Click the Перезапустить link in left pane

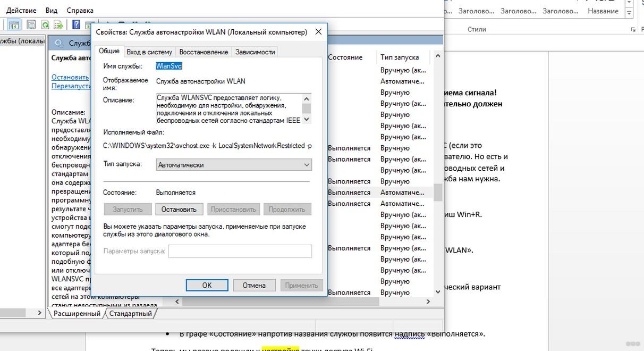click(x=72, y=86)
